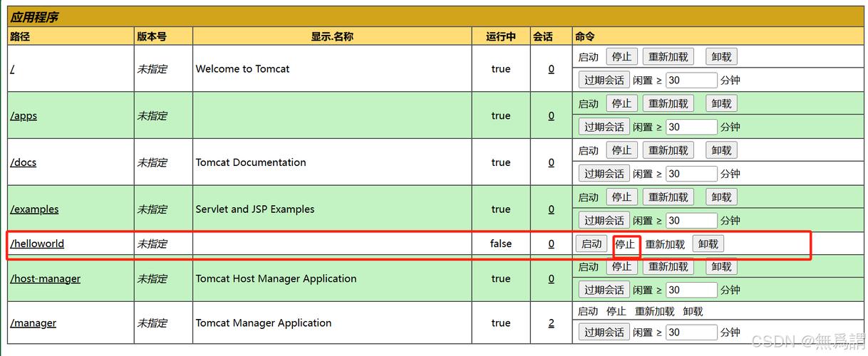The width and height of the screenshot is (868, 356).
Task: Expire sessions for /host-manager
Action: coord(604,290)
